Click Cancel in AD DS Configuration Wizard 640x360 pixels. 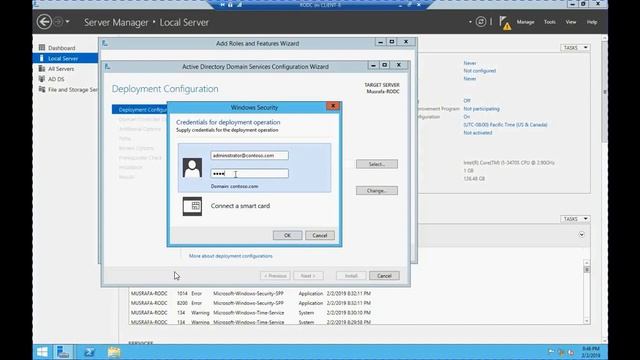tap(384, 276)
